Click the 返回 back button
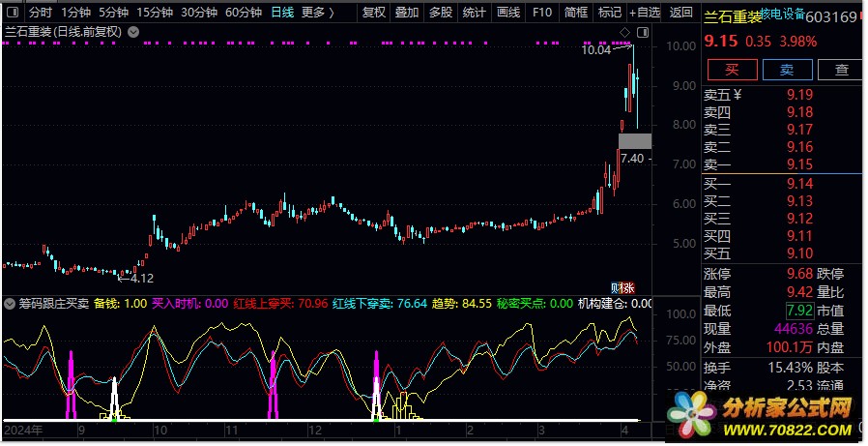Screen dimensions: 868x446 coord(680,13)
